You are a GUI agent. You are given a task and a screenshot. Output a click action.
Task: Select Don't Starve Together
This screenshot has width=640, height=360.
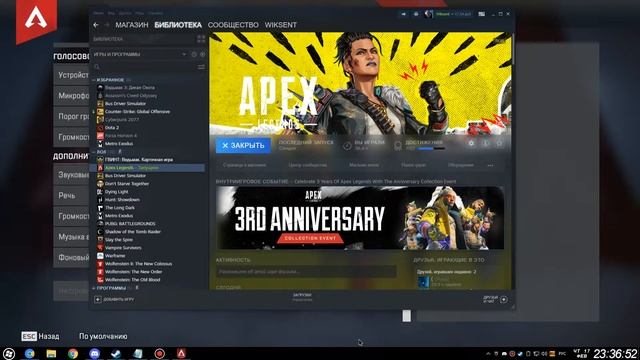coord(127,184)
